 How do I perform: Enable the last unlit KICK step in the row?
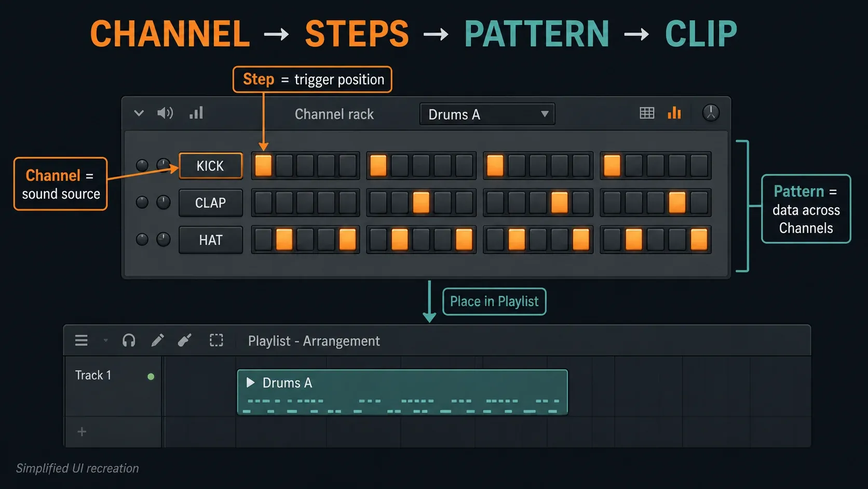click(x=699, y=166)
